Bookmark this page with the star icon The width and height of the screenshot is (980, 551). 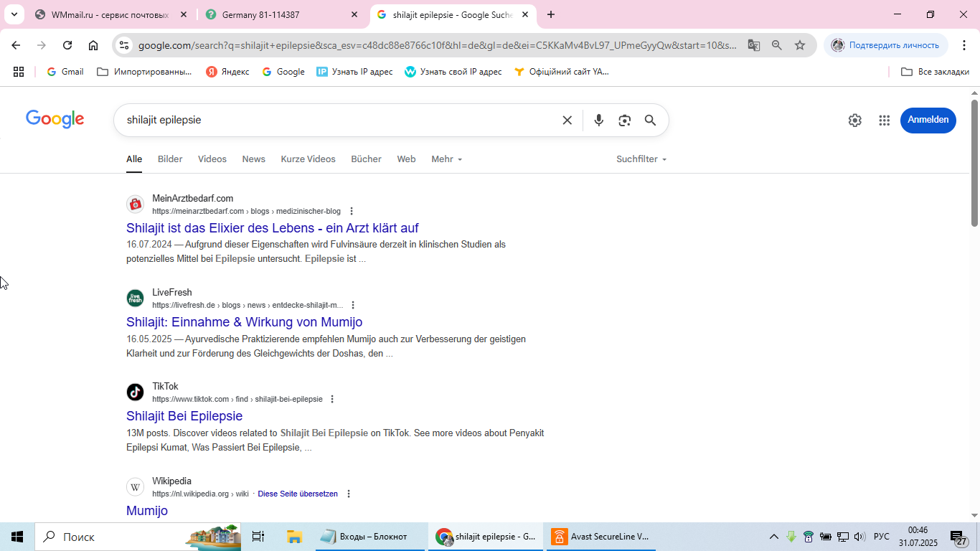(x=800, y=45)
